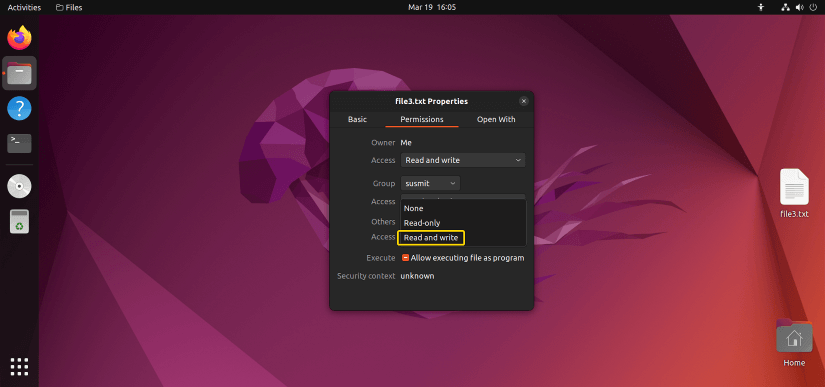825x387 pixels.
Task: Select the Home folder desktop icon
Action: (x=794, y=342)
